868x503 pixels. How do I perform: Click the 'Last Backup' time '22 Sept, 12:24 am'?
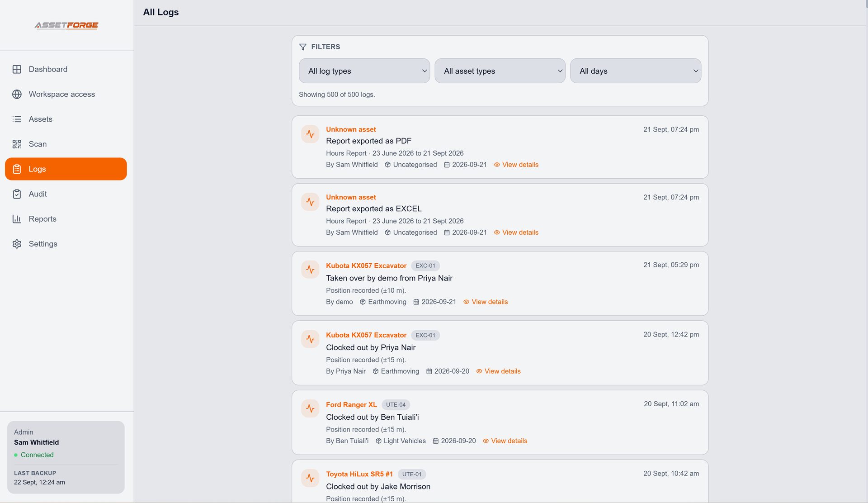(39, 482)
